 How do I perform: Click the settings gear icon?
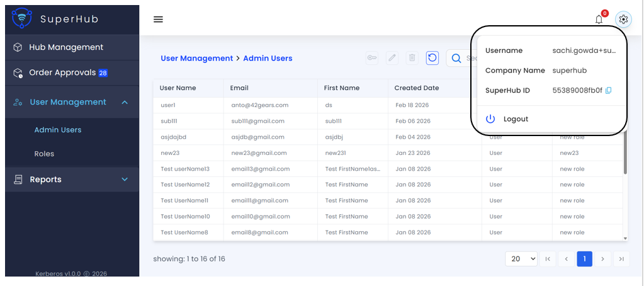pyautogui.click(x=623, y=20)
